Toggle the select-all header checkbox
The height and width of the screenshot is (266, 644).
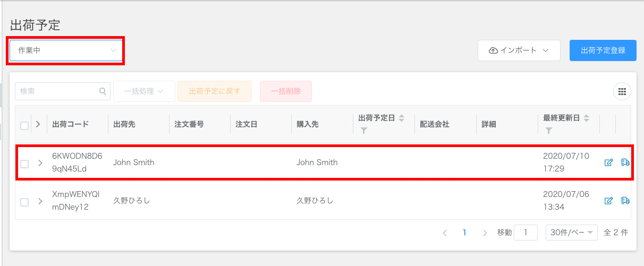[24, 126]
